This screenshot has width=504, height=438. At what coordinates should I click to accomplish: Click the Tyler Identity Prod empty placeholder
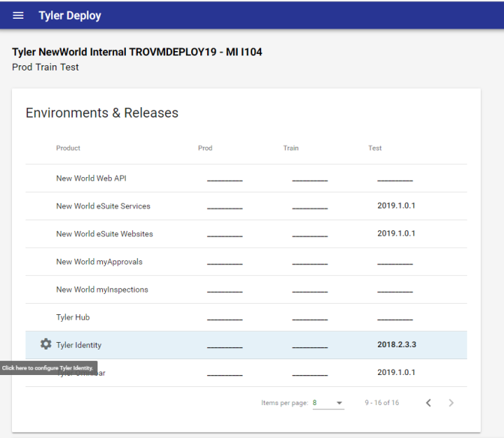(225, 347)
